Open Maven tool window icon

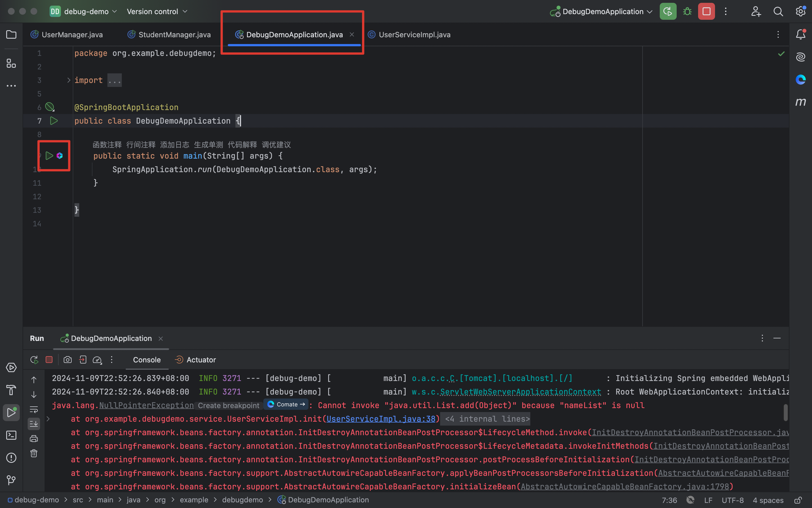801,102
